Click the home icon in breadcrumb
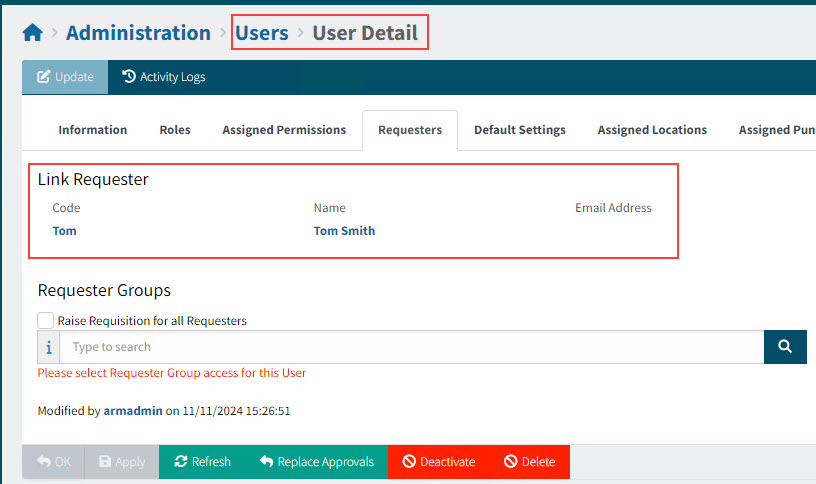The width and height of the screenshot is (816, 484). [33, 33]
